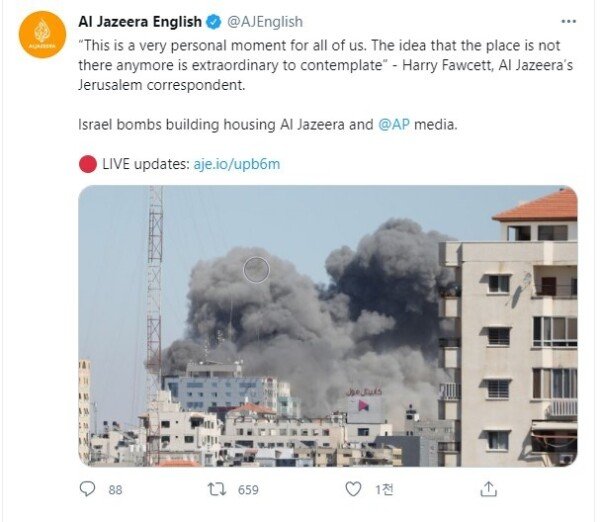
Task: Click the share upload icon
Action: tap(489, 489)
